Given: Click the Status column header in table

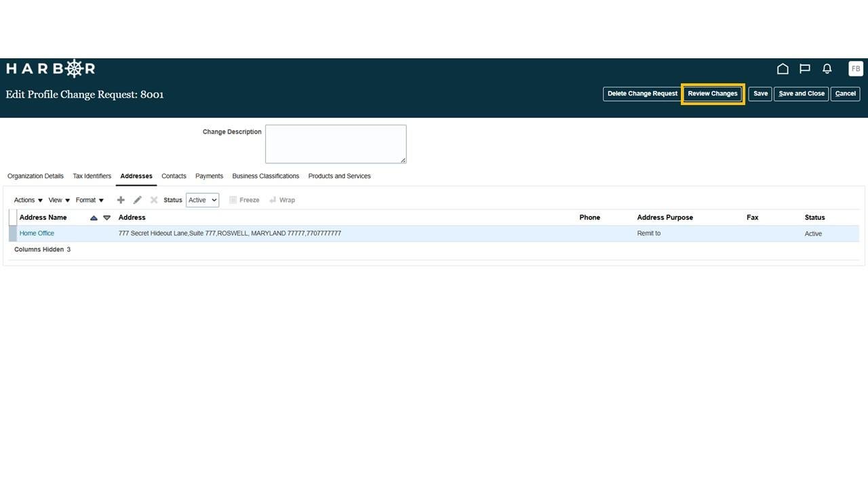Looking at the screenshot, I should coord(814,218).
